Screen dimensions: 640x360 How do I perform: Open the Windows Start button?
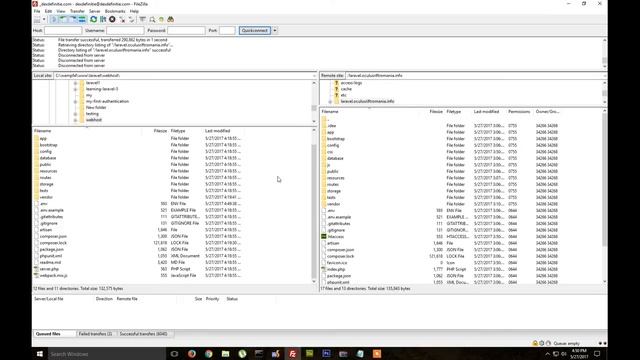(x=40, y=354)
